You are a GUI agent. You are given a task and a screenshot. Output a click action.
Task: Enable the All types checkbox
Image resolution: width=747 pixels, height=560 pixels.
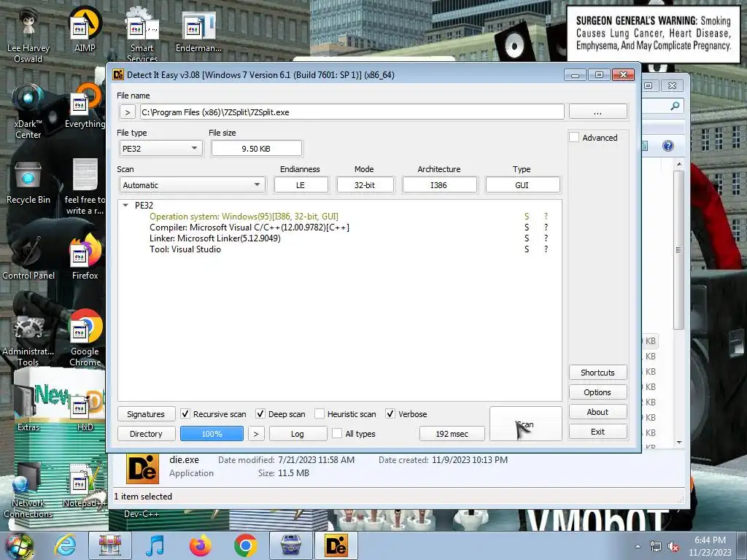337,433
